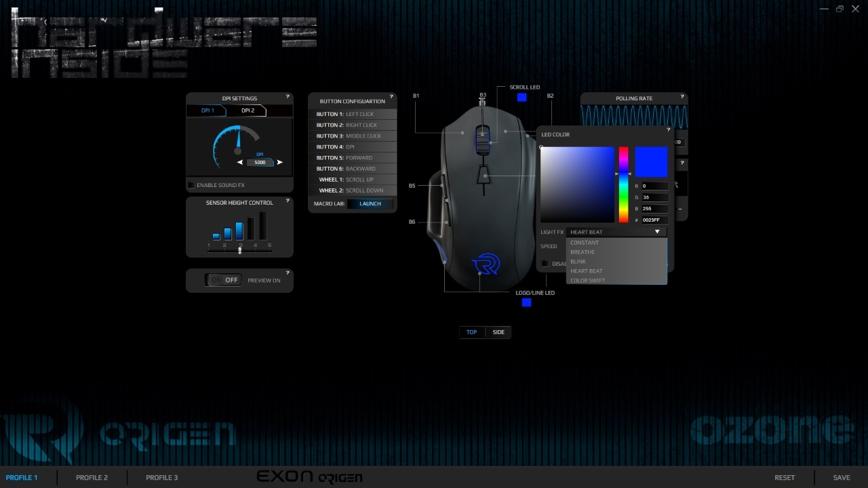868x488 pixels.
Task: Pick a shade in the saturation square
Action: (x=577, y=184)
